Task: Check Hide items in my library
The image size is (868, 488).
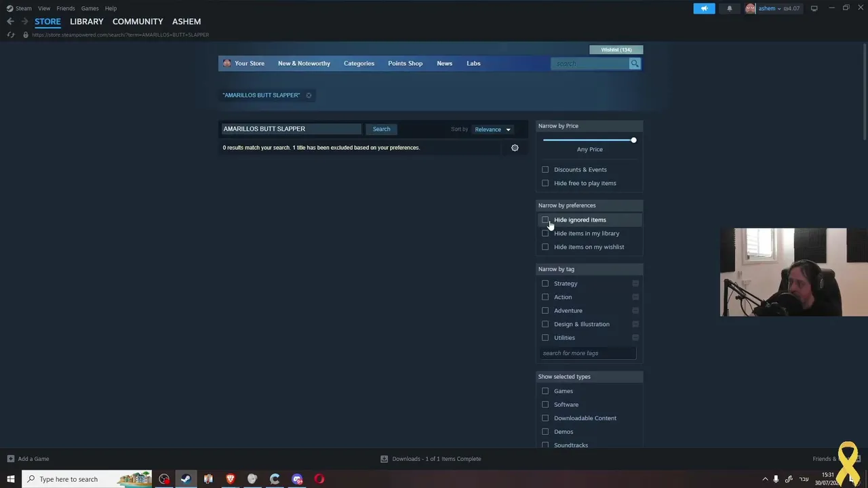Action: point(545,233)
